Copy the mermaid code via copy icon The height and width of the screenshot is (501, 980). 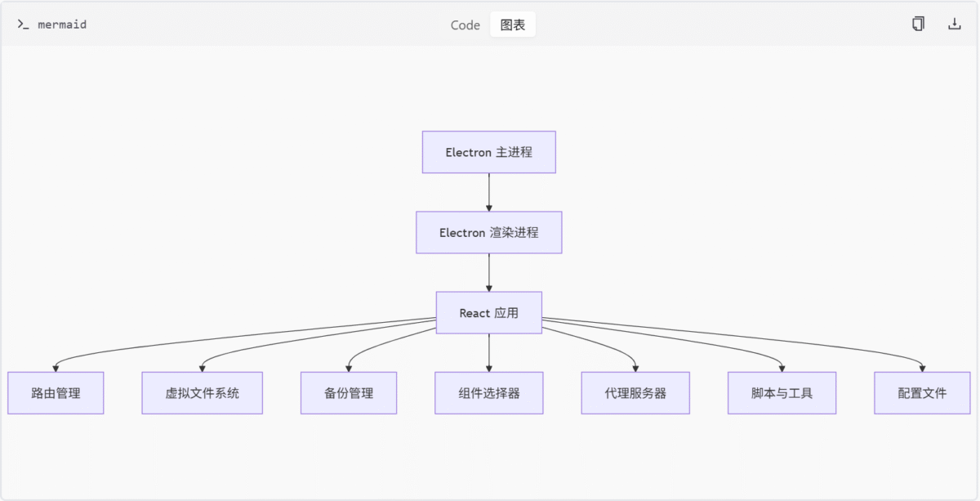[918, 25]
